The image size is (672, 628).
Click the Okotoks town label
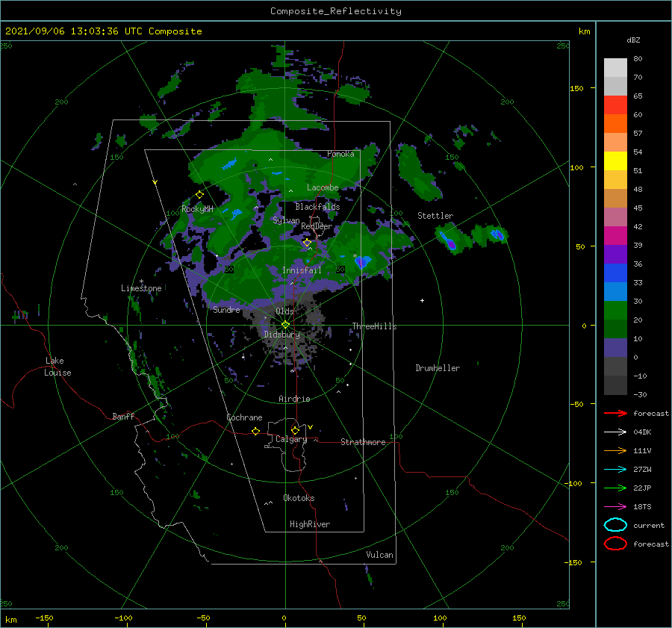click(x=299, y=498)
